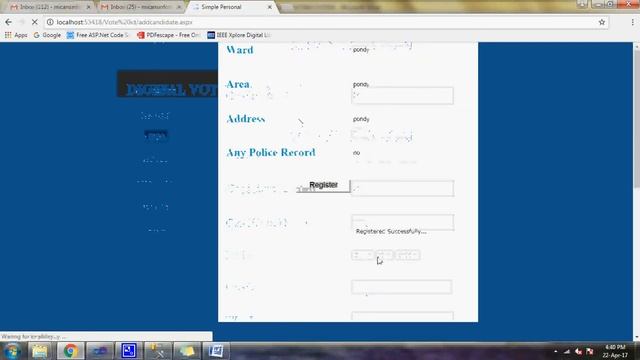Click the input box below Area
640x360 pixels.
[402, 96]
